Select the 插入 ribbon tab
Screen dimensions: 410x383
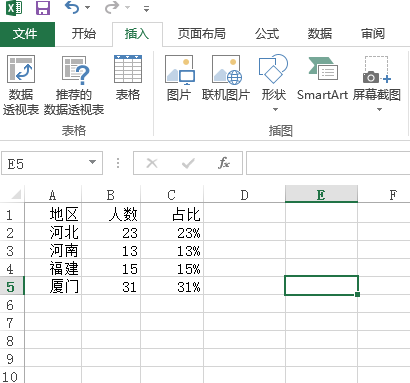pos(137,34)
